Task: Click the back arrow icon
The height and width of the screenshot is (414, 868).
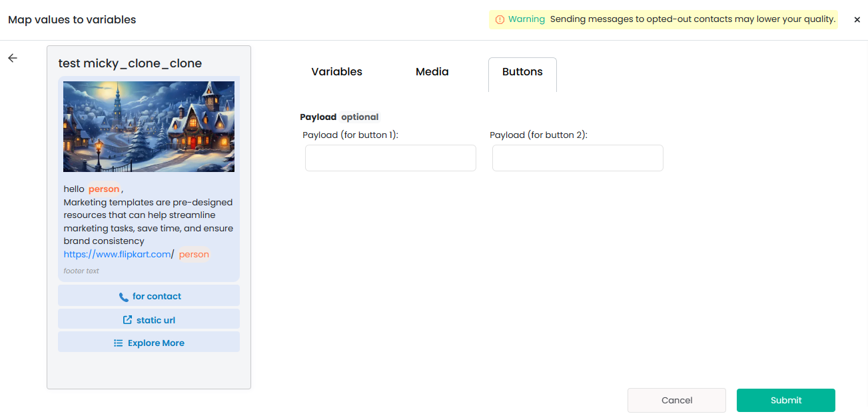Action: click(x=13, y=58)
